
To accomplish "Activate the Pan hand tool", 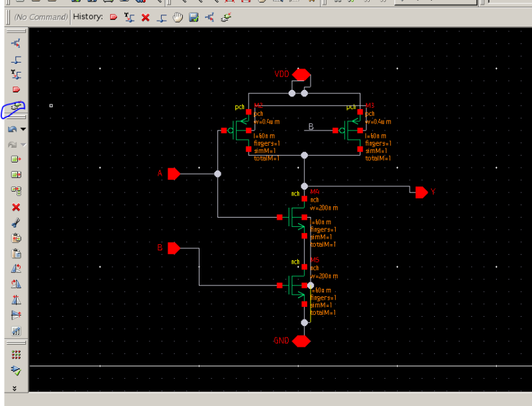I will (177, 17).
